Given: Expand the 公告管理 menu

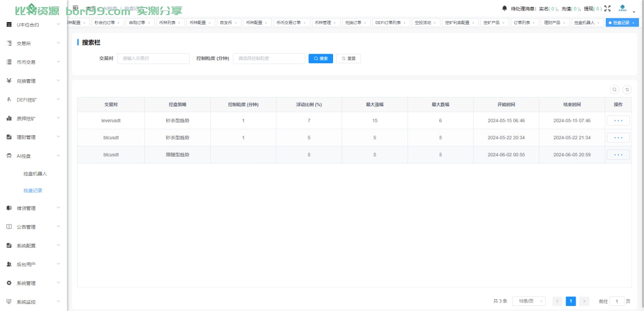Looking at the screenshot, I should click(x=33, y=227).
